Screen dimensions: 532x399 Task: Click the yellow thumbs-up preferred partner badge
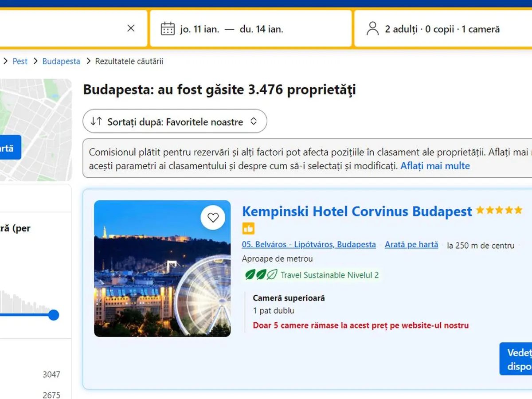click(248, 229)
